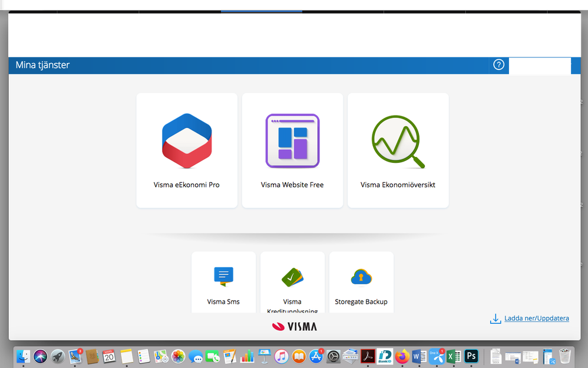Viewport: 588px width, 368px height.
Task: Switch to Firefox in the Dock
Action: [x=402, y=356]
